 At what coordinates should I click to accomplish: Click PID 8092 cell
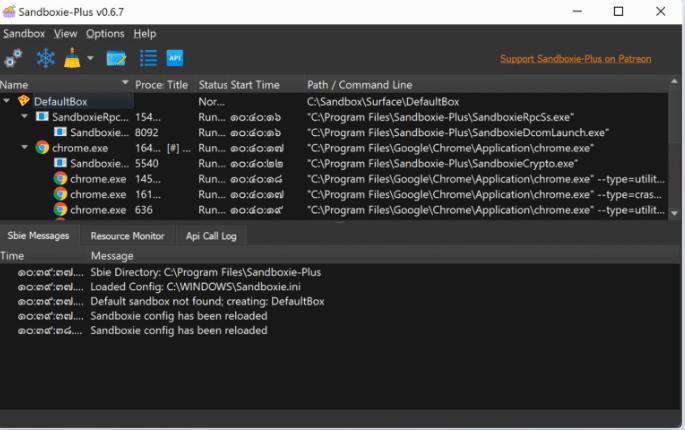click(146, 132)
